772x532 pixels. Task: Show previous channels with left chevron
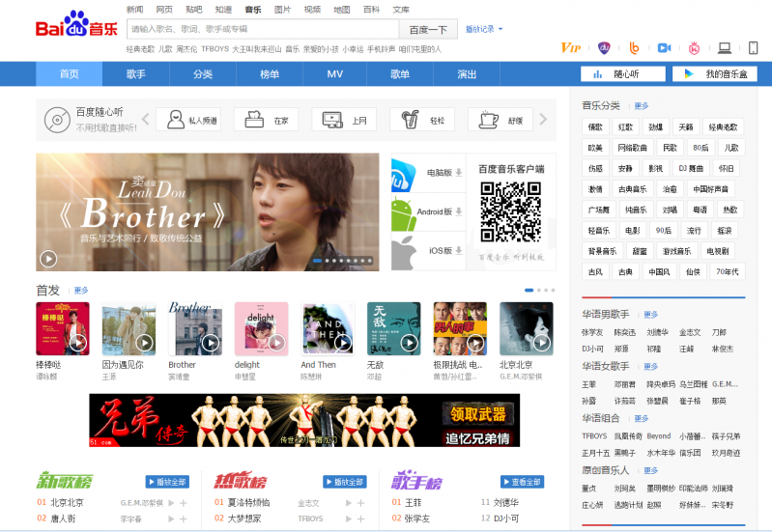[146, 119]
